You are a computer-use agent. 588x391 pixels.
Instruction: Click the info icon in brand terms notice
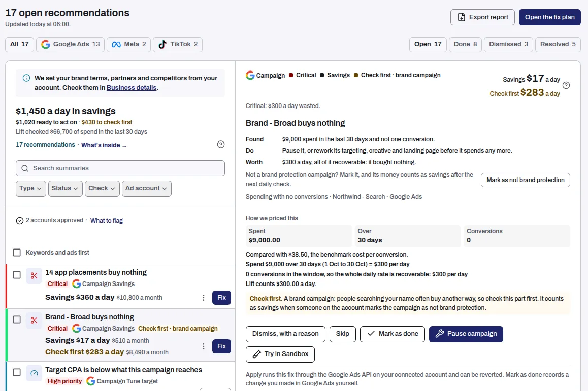(26, 78)
